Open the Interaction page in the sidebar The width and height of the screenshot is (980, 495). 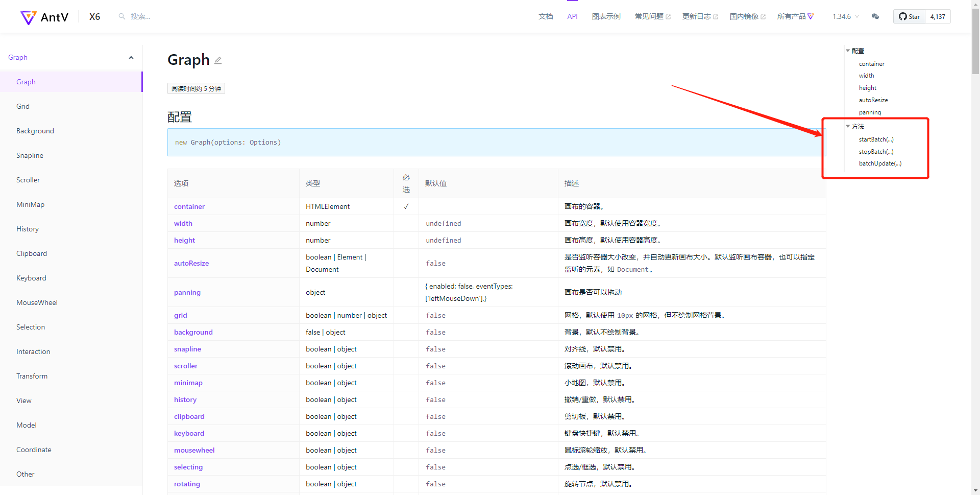coord(33,351)
